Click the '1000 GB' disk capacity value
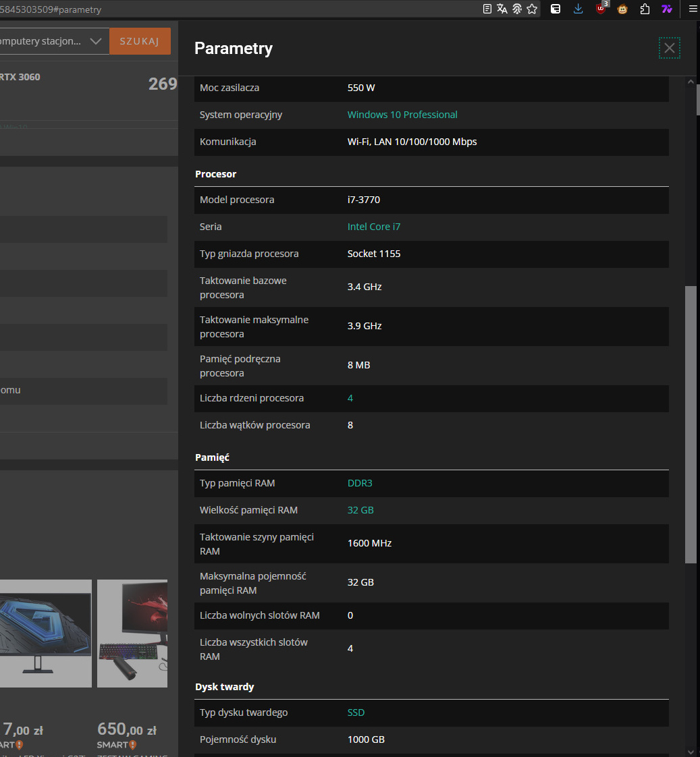Viewport: 700px width, 757px height. (x=366, y=739)
